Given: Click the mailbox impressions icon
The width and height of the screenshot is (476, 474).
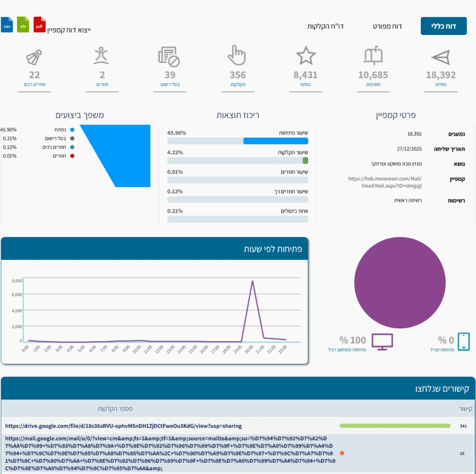Looking at the screenshot, I should pos(373,56).
